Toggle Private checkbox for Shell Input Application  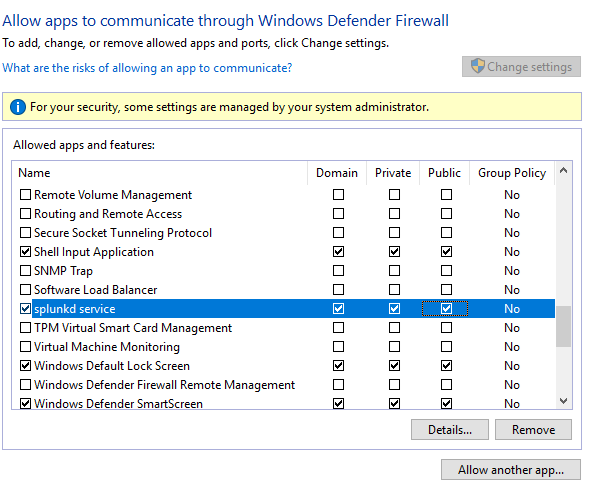click(394, 251)
